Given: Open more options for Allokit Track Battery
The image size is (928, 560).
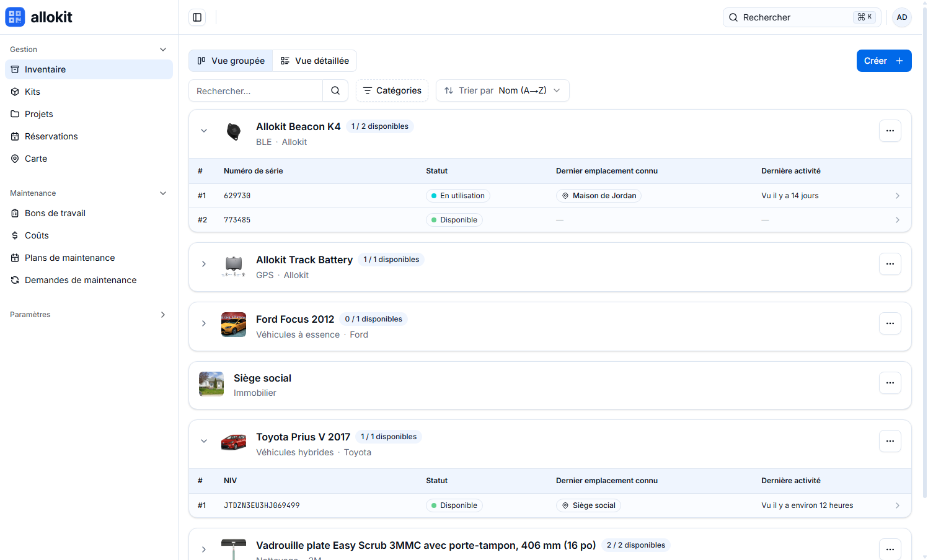Looking at the screenshot, I should pos(890,264).
